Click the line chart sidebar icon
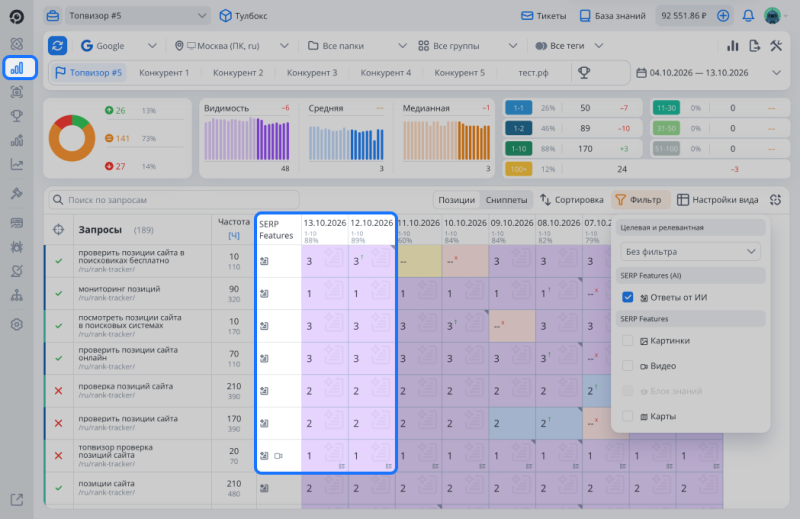This screenshot has width=800, height=519. pyautogui.click(x=17, y=164)
